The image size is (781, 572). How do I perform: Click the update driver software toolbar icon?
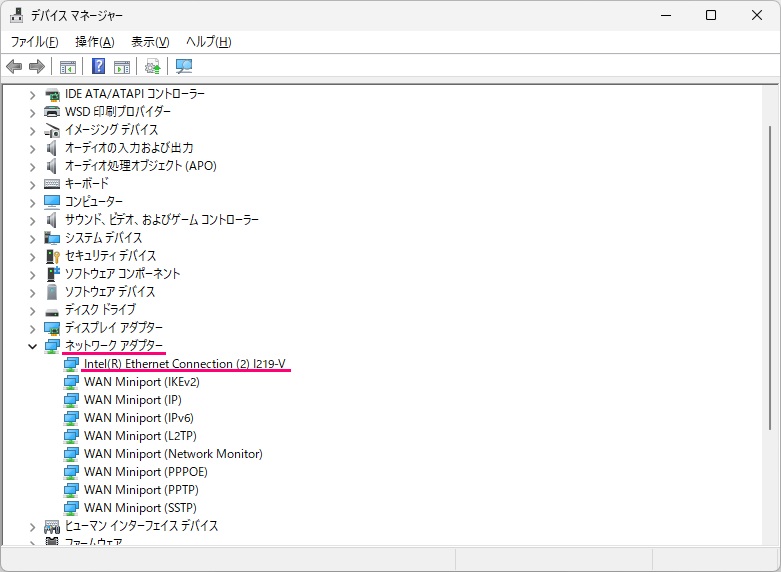(x=152, y=67)
